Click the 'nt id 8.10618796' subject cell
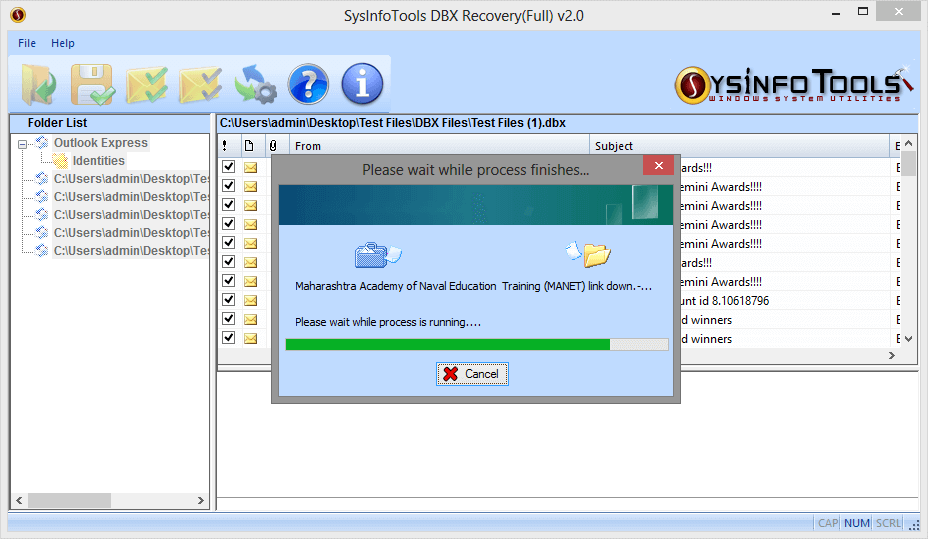 pos(725,301)
